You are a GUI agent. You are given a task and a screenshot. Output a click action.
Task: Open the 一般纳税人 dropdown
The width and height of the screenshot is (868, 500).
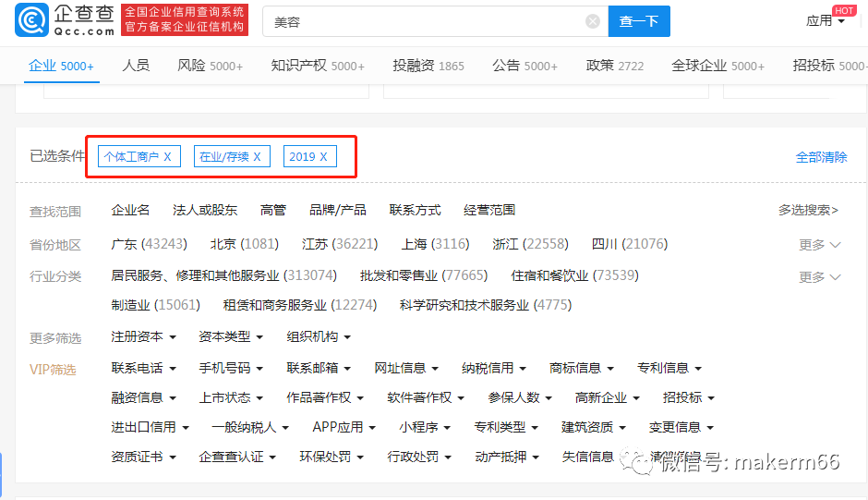coord(250,427)
